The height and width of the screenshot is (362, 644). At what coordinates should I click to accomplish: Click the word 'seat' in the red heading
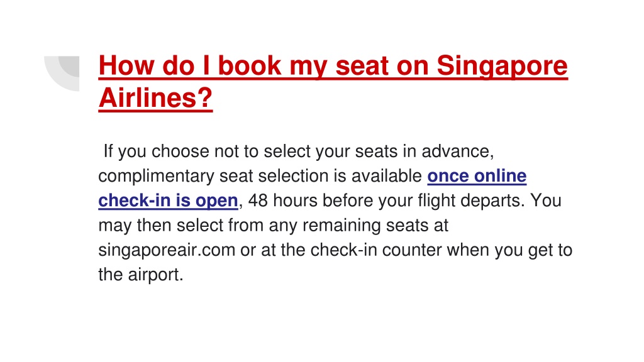pyautogui.click(x=362, y=65)
